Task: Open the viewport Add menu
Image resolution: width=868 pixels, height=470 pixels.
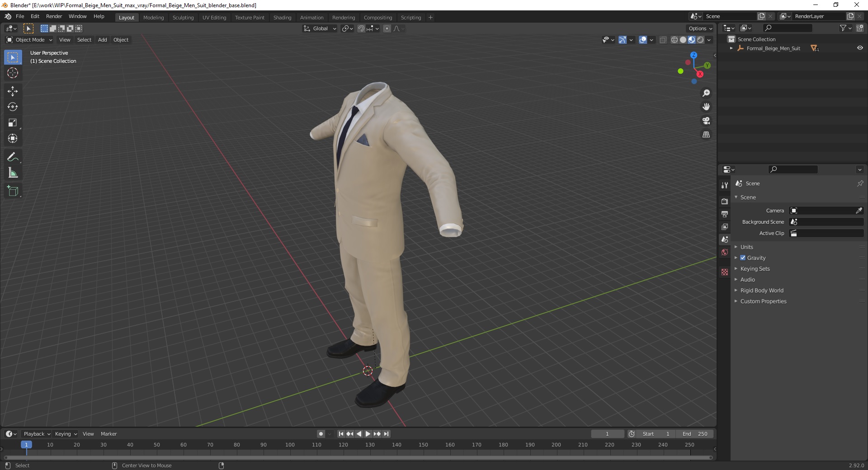Action: tap(103, 40)
